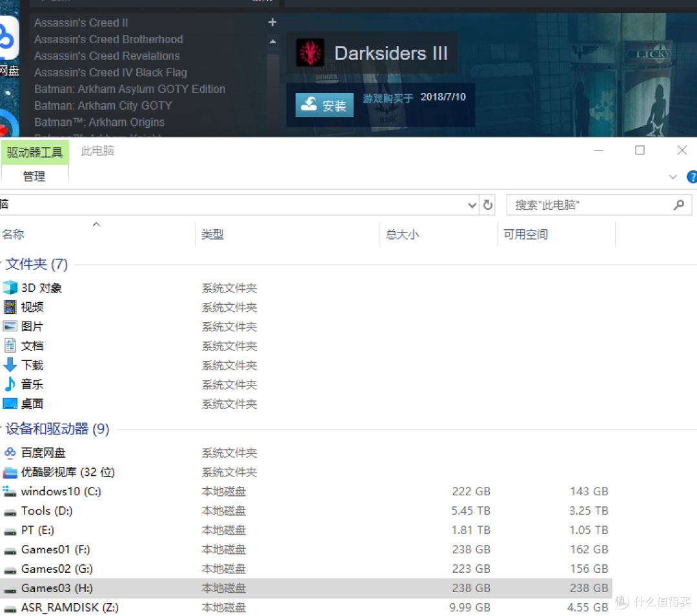Click the 文档 folder document icon
This screenshot has height=616, width=697.
[x=10, y=345]
